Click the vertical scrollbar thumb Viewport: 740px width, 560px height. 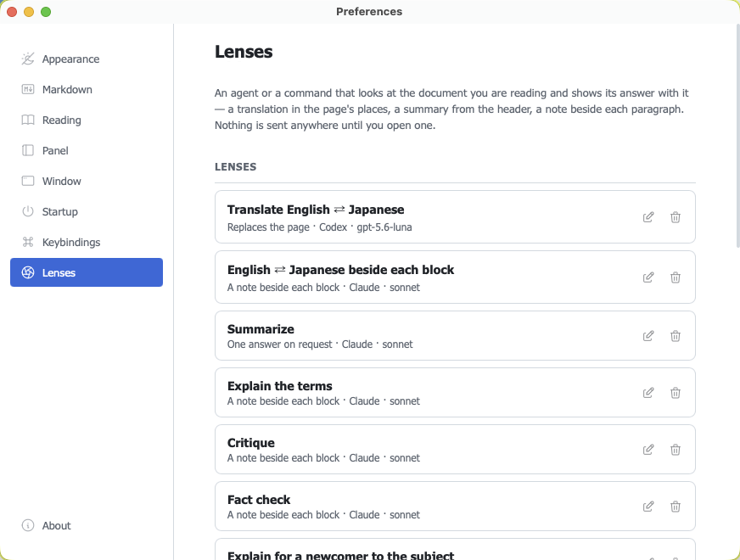(x=738, y=135)
